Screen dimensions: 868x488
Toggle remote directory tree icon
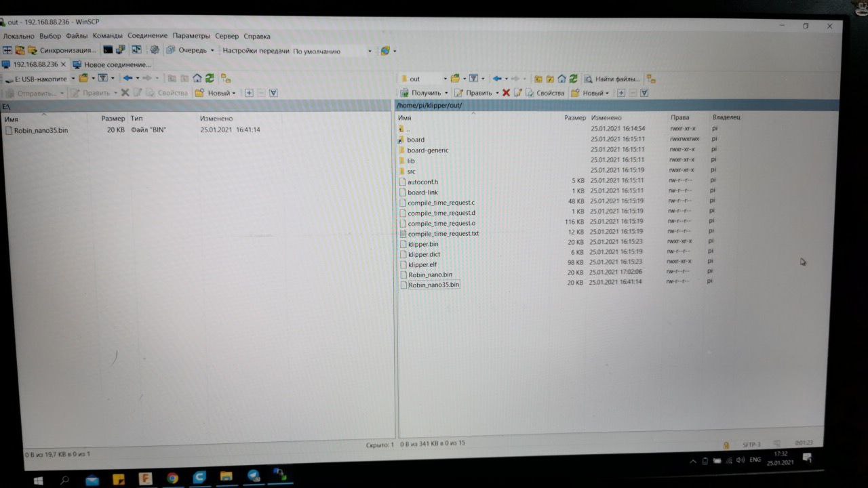click(651, 79)
